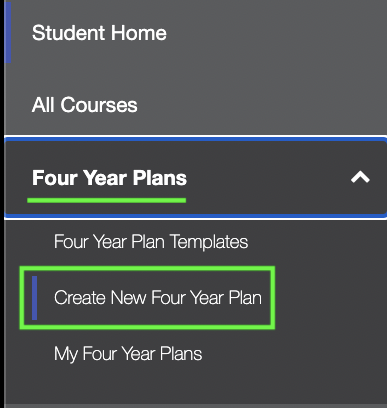The image size is (390, 408).
Task: Click the word Courses in the sidebar
Action: point(99,105)
